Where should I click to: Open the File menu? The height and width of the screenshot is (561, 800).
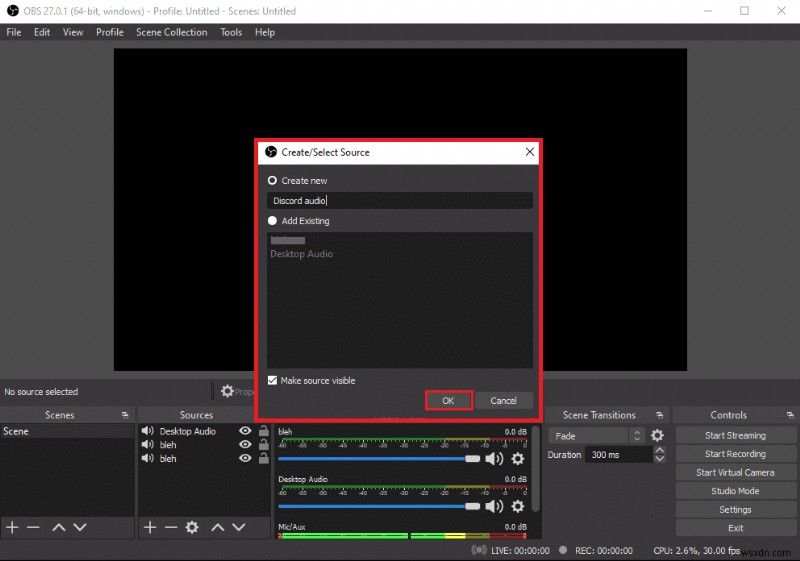[14, 32]
